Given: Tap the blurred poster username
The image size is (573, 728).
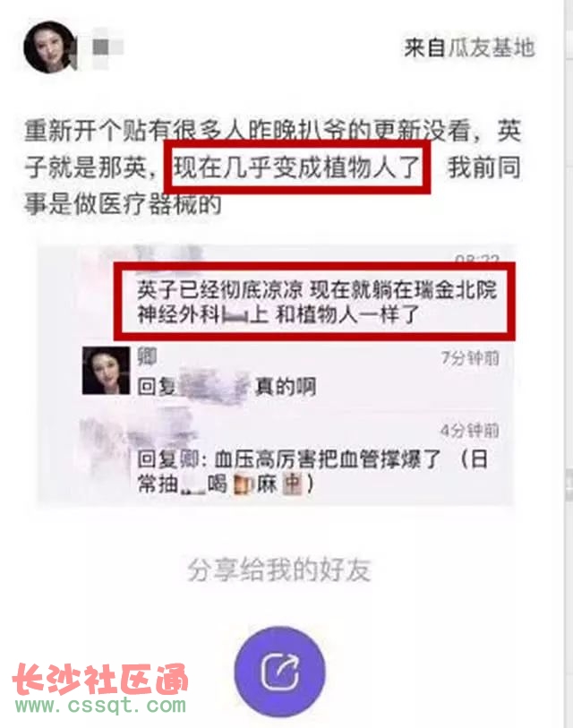Looking at the screenshot, I should pos(105,47).
